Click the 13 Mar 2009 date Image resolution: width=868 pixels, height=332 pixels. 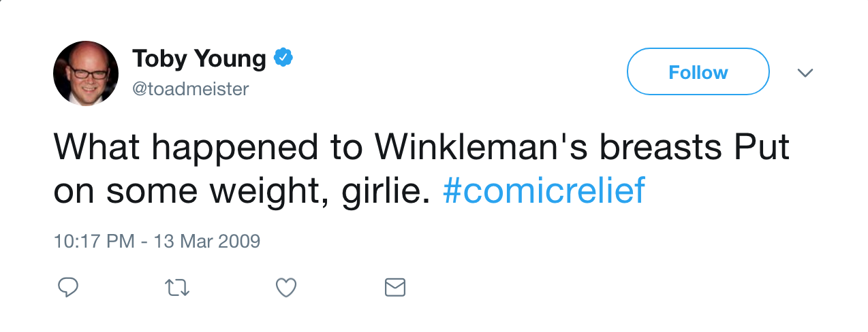206,241
